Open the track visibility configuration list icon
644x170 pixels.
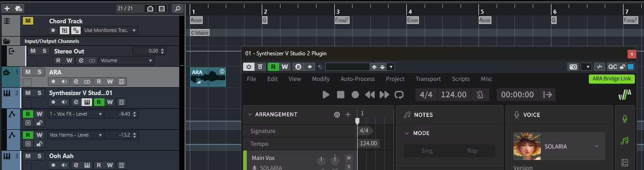[x=161, y=8]
